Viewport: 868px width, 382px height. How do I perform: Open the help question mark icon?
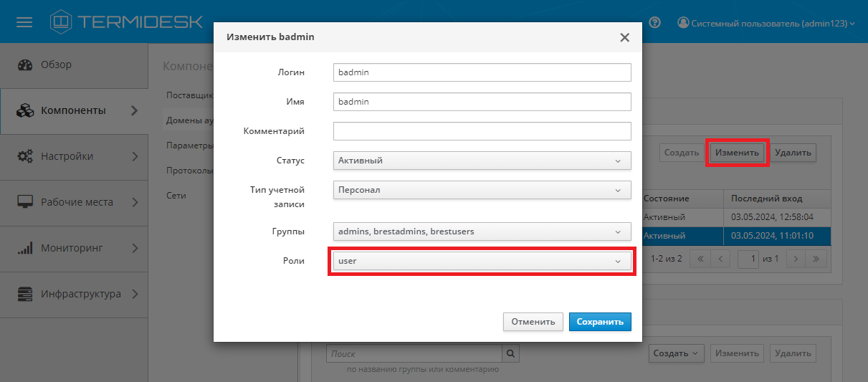(654, 23)
